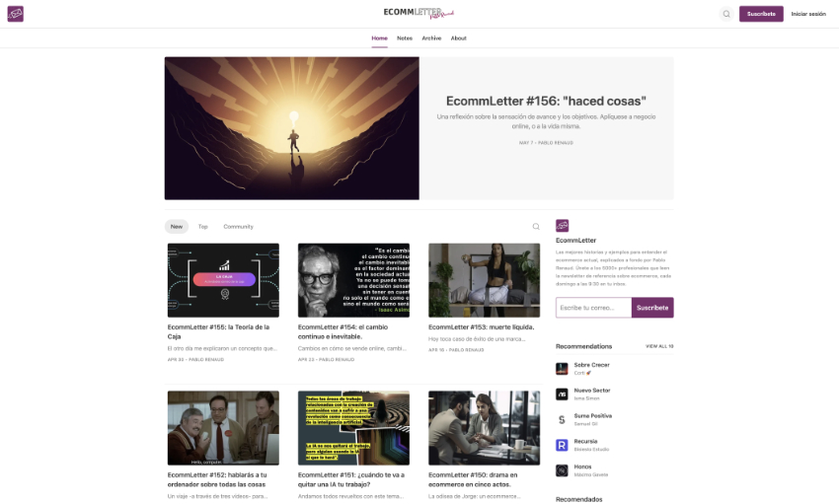The image size is (839, 504).
Task: Open the Nuevo Sector recommendation icon
Action: 562,394
